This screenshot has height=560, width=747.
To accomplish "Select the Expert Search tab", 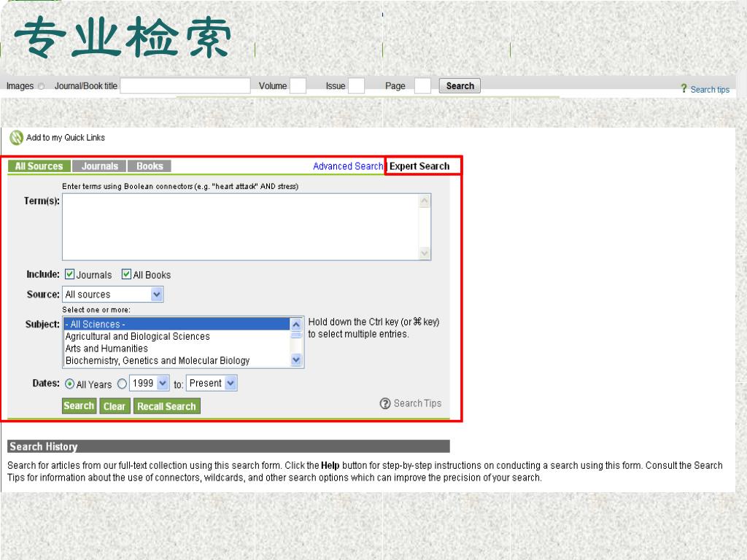I will point(419,166).
